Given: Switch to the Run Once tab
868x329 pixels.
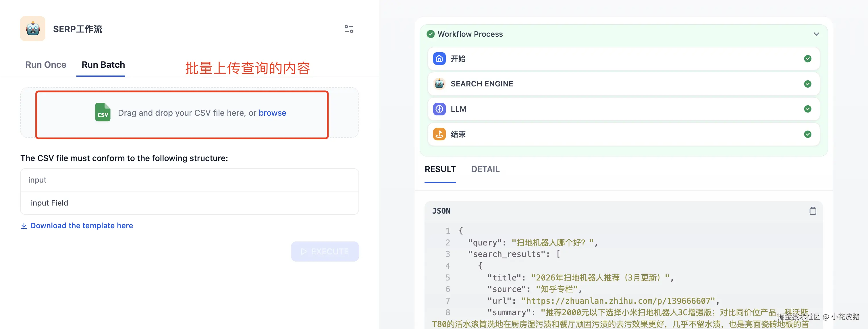Looking at the screenshot, I should point(46,65).
